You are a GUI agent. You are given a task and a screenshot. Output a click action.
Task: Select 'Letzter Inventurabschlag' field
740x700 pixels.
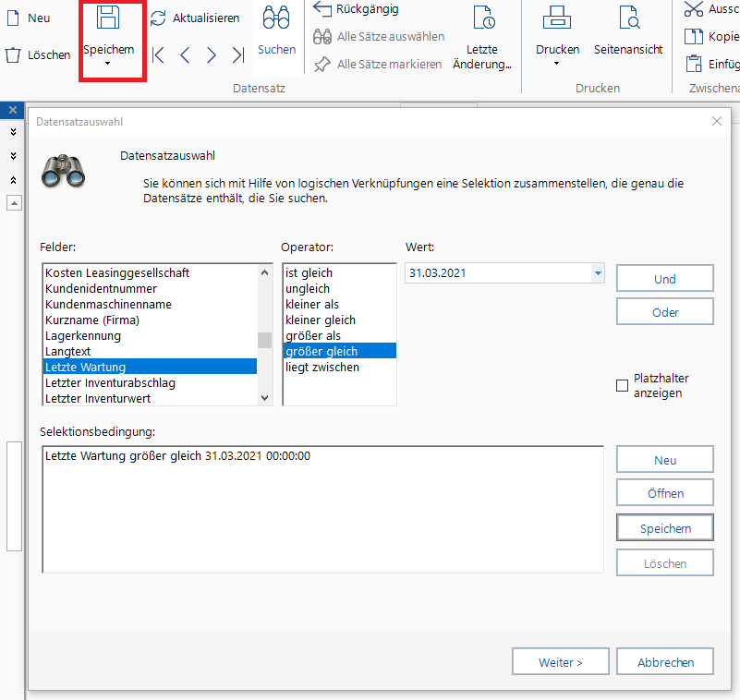[x=150, y=382]
